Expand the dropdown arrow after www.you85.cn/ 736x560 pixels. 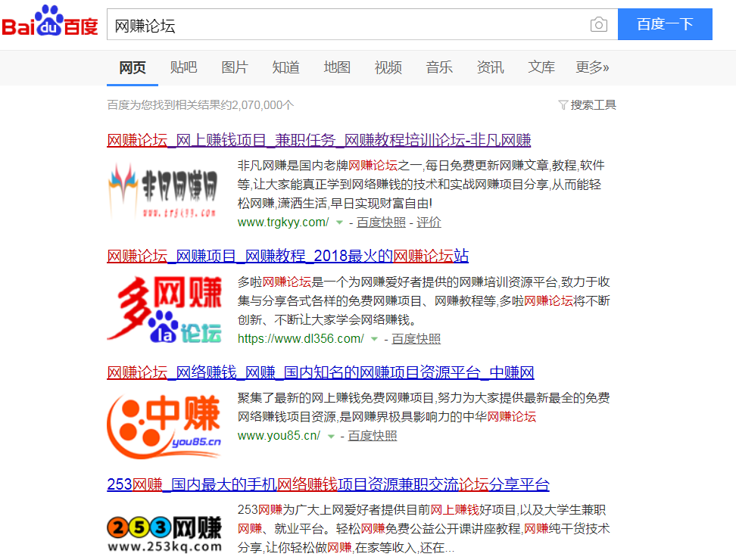tap(331, 436)
